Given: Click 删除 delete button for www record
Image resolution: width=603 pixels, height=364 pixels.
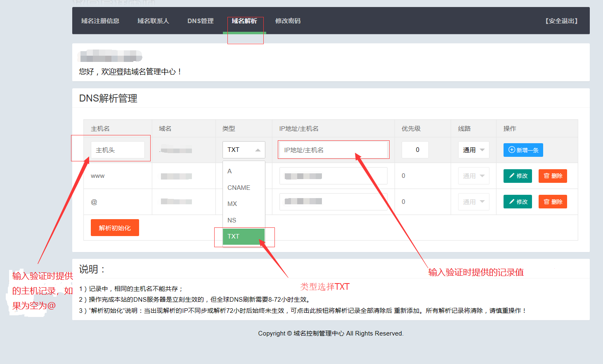Looking at the screenshot, I should coord(553,176).
